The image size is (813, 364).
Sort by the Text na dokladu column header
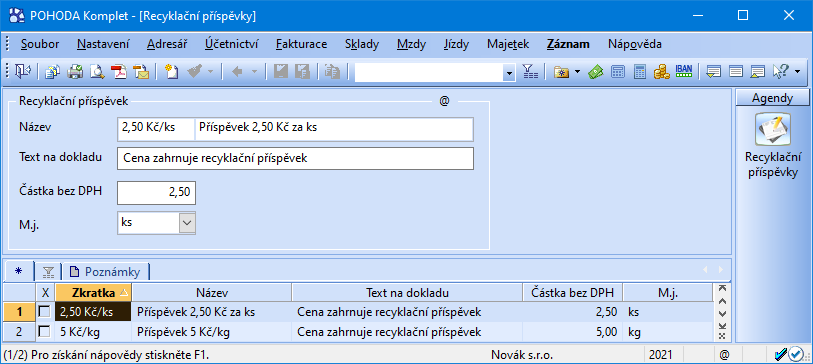click(407, 292)
